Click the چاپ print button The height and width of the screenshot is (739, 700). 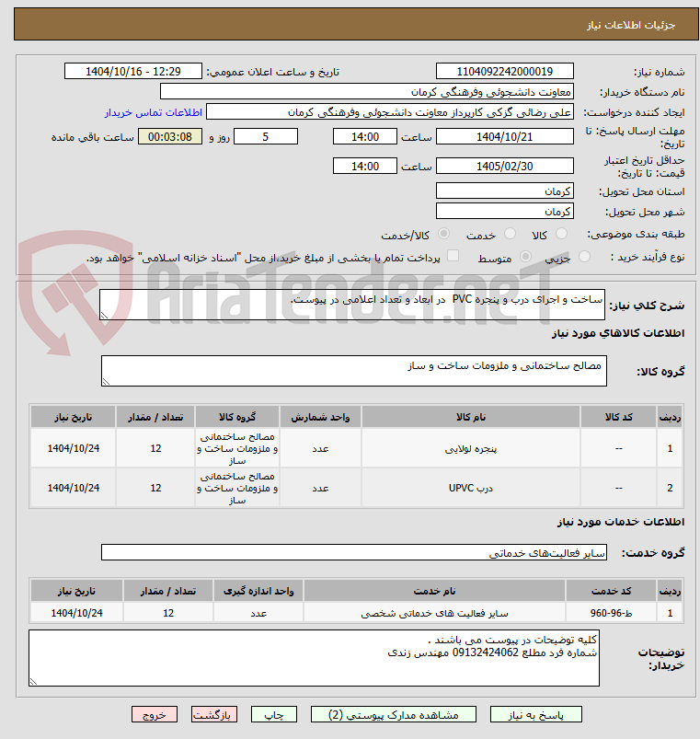(274, 714)
